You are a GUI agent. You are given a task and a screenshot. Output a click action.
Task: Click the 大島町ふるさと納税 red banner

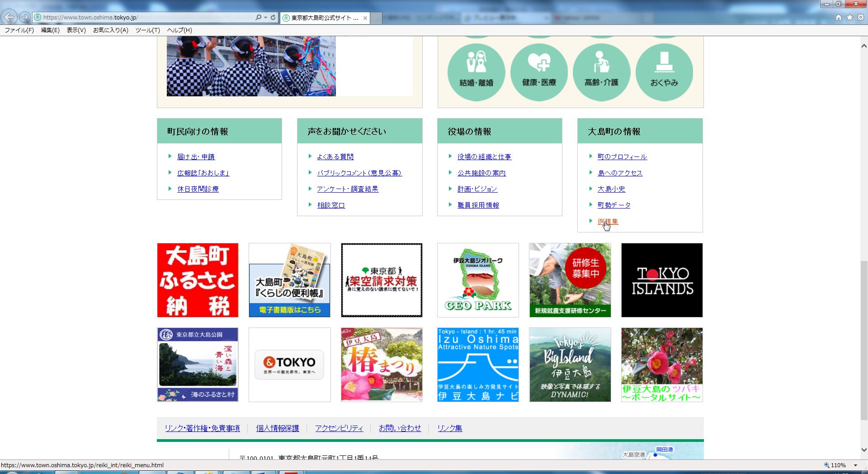pyautogui.click(x=198, y=280)
